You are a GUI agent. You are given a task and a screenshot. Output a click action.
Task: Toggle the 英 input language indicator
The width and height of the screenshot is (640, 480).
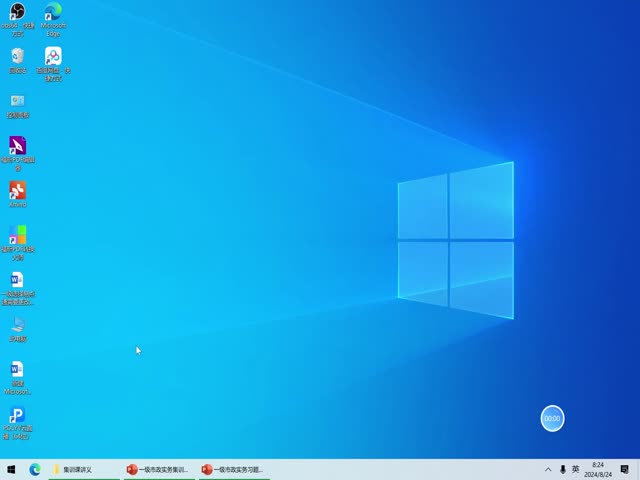click(x=575, y=469)
